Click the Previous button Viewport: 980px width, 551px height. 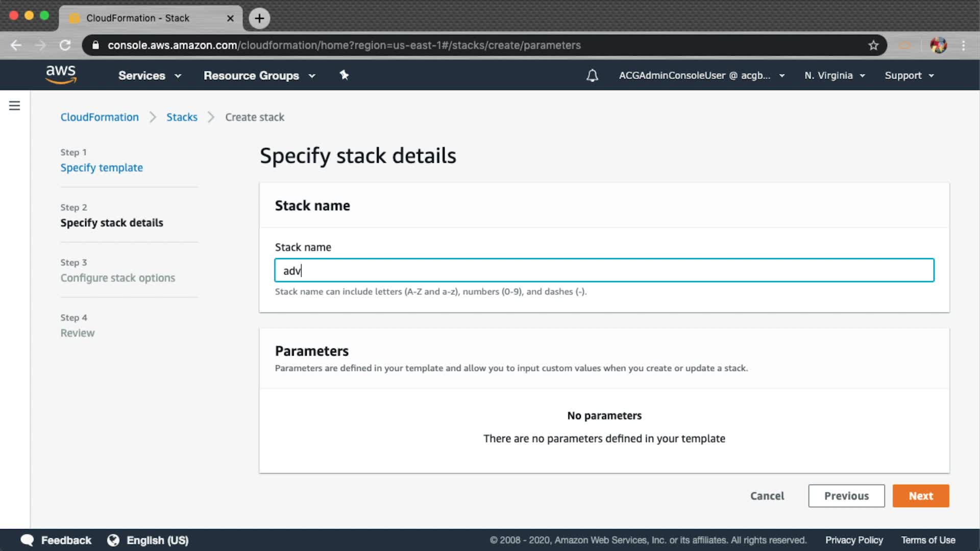point(846,496)
